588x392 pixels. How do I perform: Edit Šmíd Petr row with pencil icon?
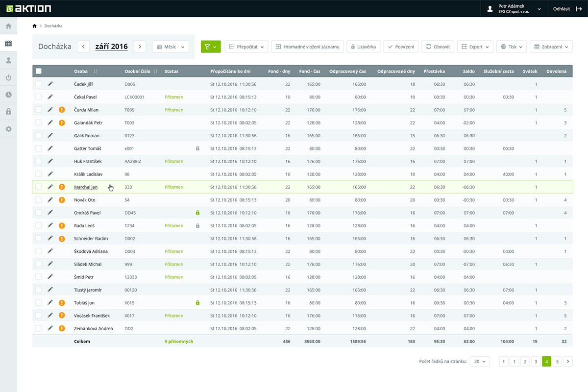click(x=50, y=277)
